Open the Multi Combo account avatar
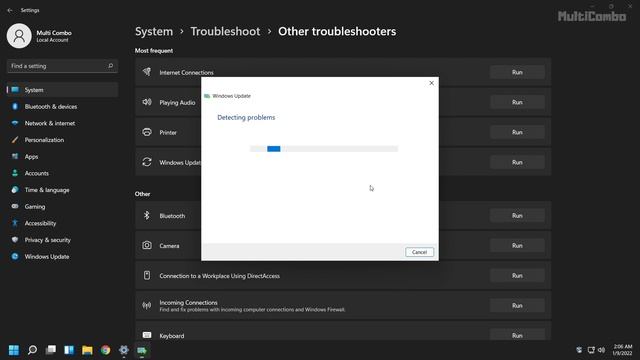 tap(19, 36)
